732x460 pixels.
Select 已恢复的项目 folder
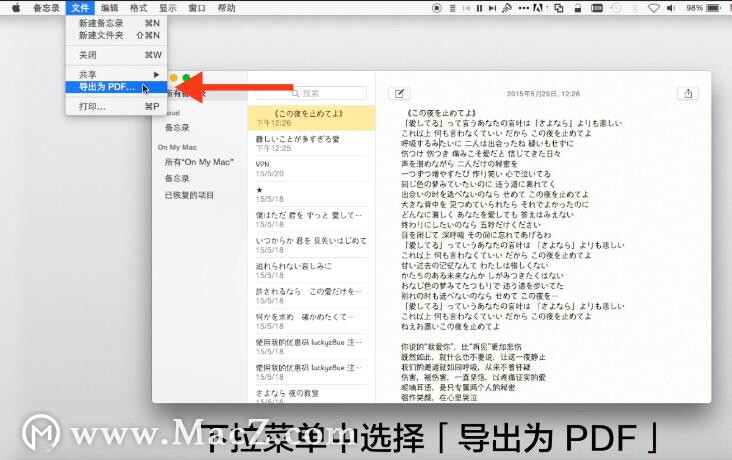pos(189,195)
